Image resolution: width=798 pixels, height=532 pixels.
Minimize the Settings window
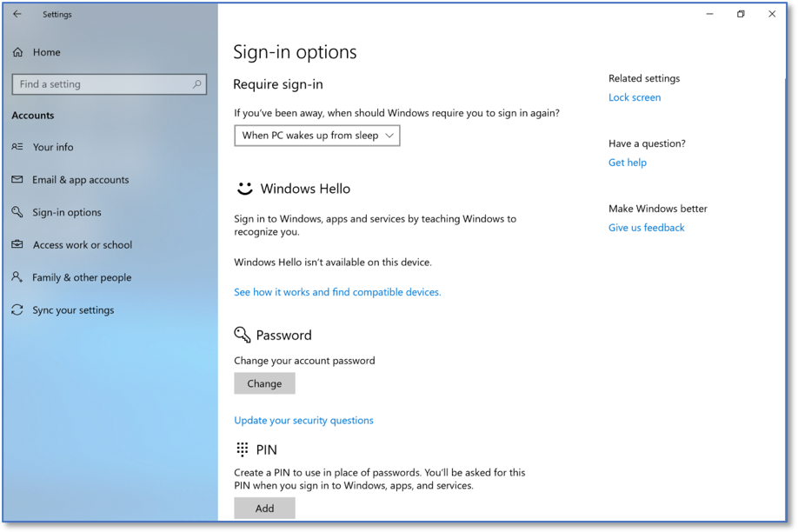point(709,14)
